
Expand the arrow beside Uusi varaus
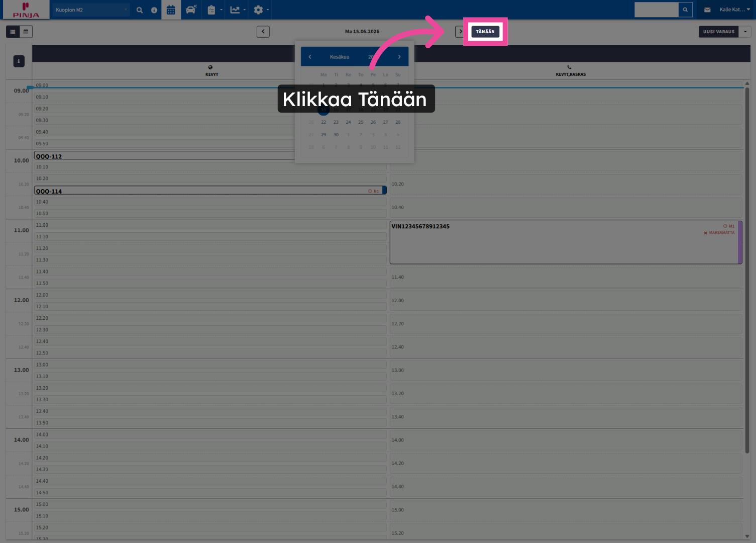[x=745, y=32]
